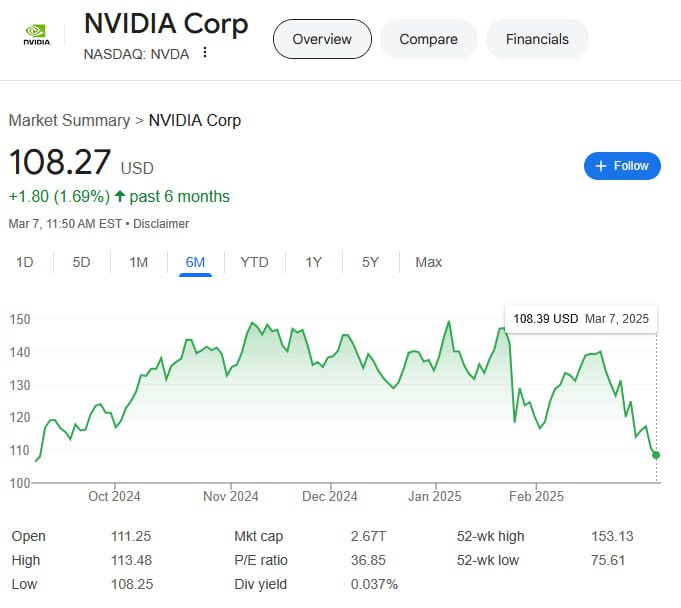Select the 6M time range
681x608 pixels.
coord(195,262)
